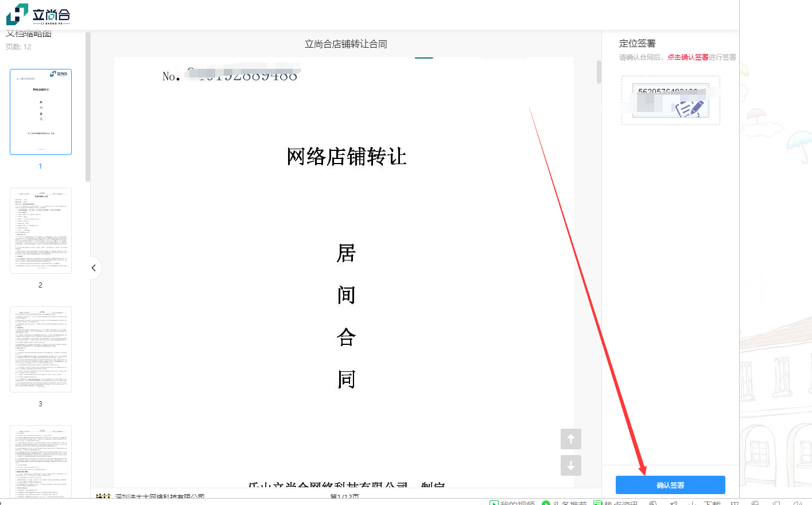This screenshot has height=505, width=812.
Task: Open page 1 thumbnail
Action: (41, 112)
